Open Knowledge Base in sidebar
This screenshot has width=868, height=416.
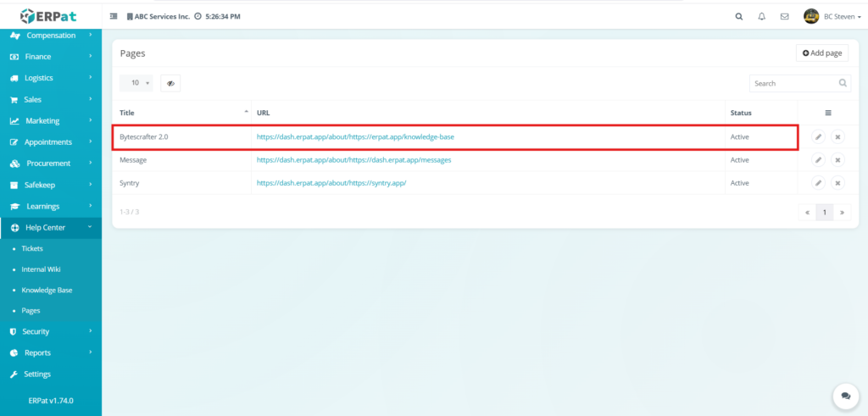pos(47,290)
